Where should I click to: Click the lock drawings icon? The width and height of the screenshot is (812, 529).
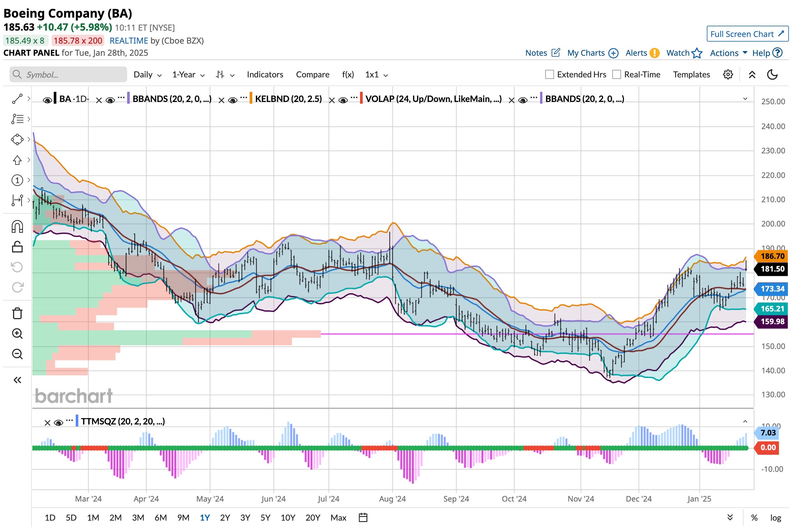tap(17, 247)
